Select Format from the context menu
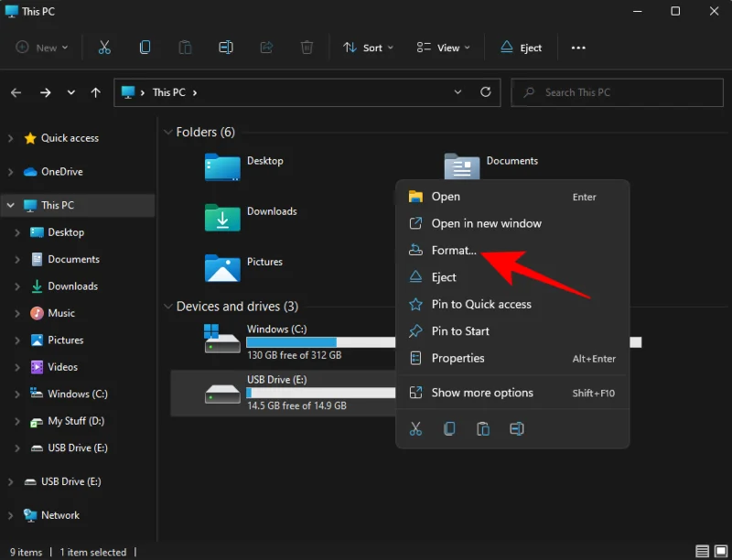732x560 pixels. (x=455, y=250)
